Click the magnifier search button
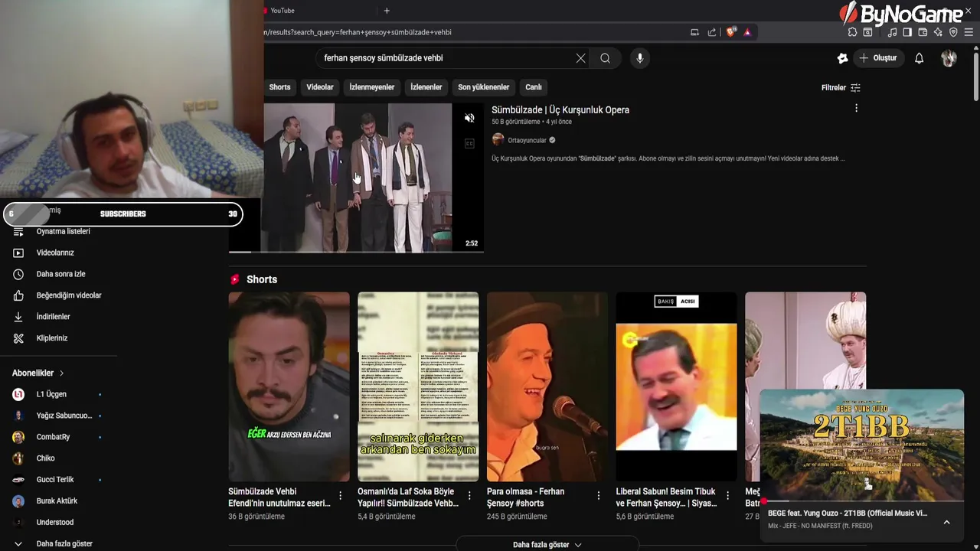 (x=605, y=58)
